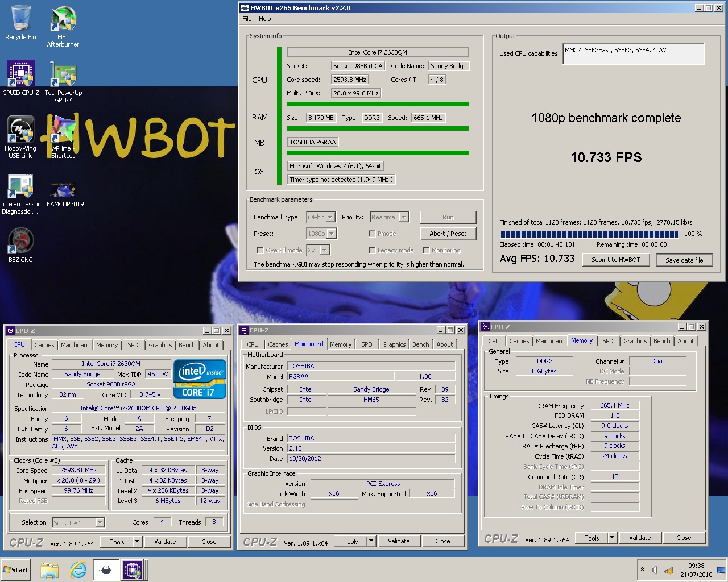Launch MSI Afterburner desktop shortcut
Image resolution: width=728 pixels, height=582 pixels.
click(x=63, y=27)
